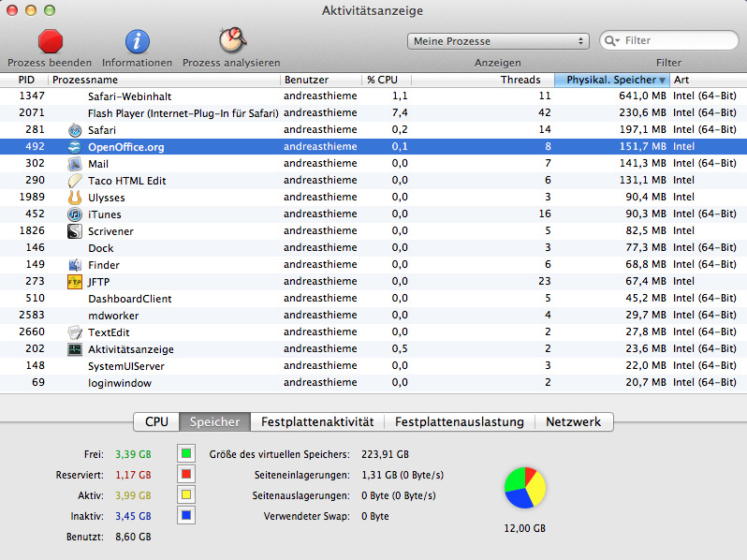Open the blue Informationen info icon

point(138,41)
